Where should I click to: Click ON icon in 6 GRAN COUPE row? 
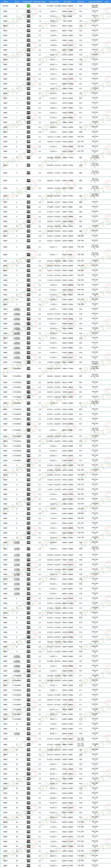tap(28, 734)
